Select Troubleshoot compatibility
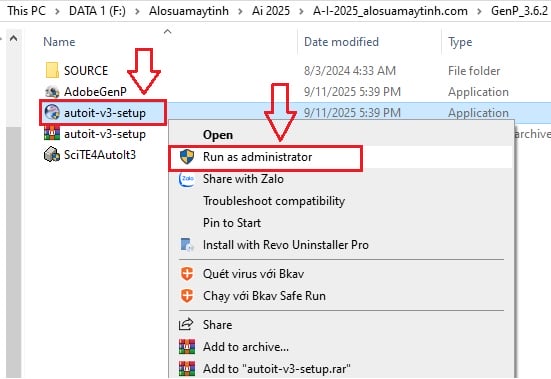This screenshot has width=551, height=379. pos(274,201)
